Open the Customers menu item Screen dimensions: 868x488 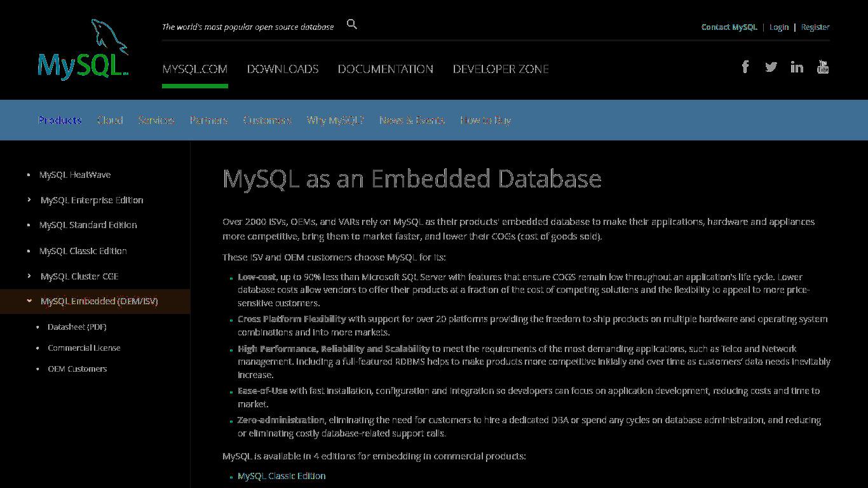coord(268,120)
